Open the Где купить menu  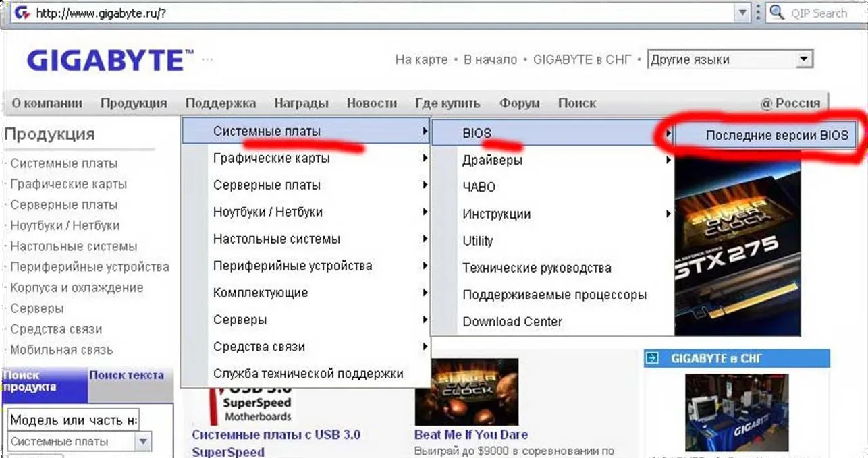(448, 103)
